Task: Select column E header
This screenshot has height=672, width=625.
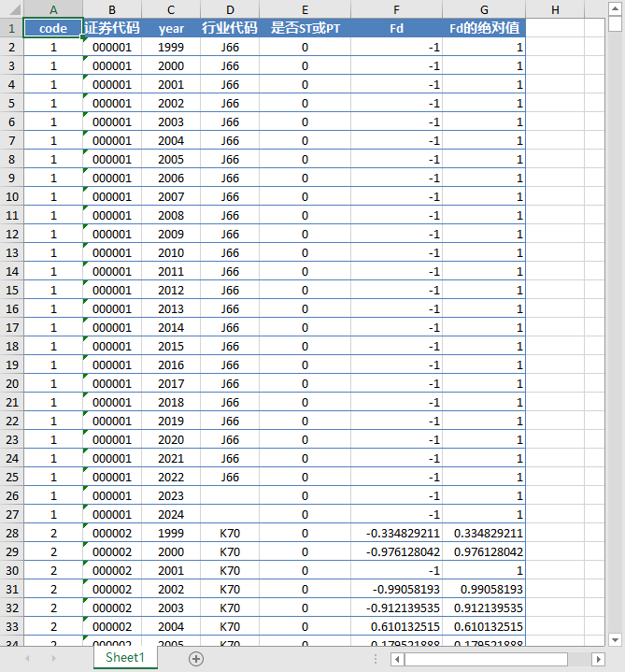Action: coord(305,9)
